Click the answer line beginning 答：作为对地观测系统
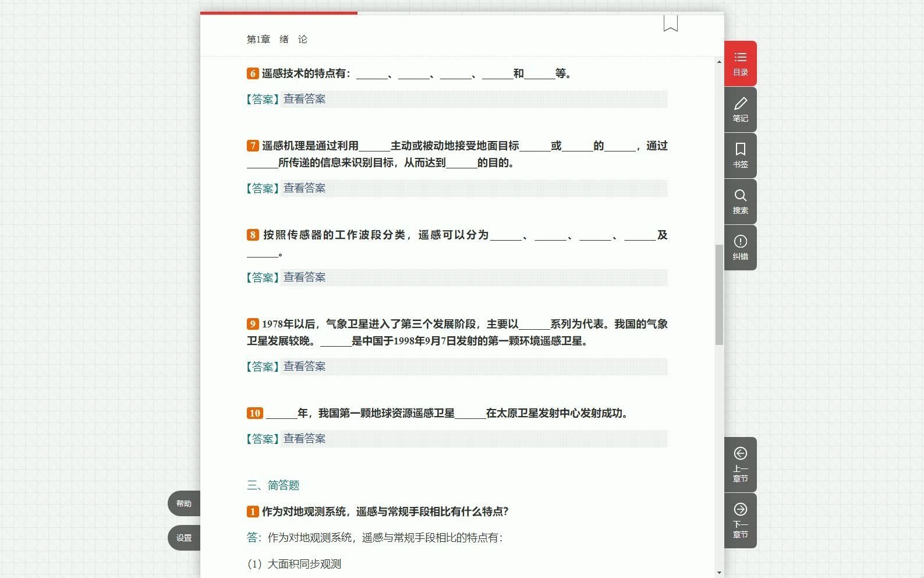The image size is (924, 578). [374, 538]
